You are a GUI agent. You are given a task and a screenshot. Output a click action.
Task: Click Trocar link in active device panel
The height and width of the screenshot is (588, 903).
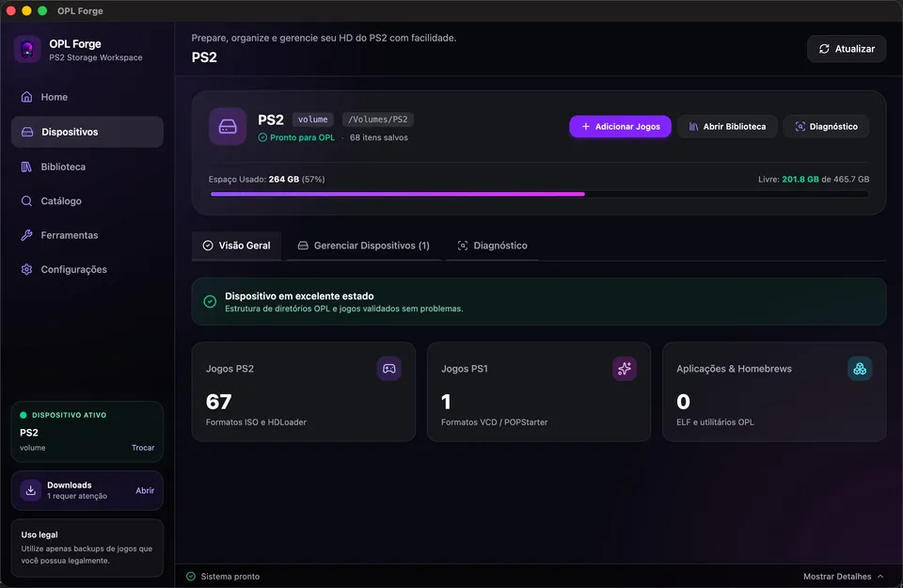point(143,448)
